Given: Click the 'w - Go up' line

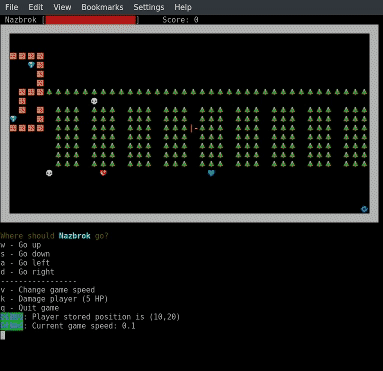Looking at the screenshot, I should (21, 245).
